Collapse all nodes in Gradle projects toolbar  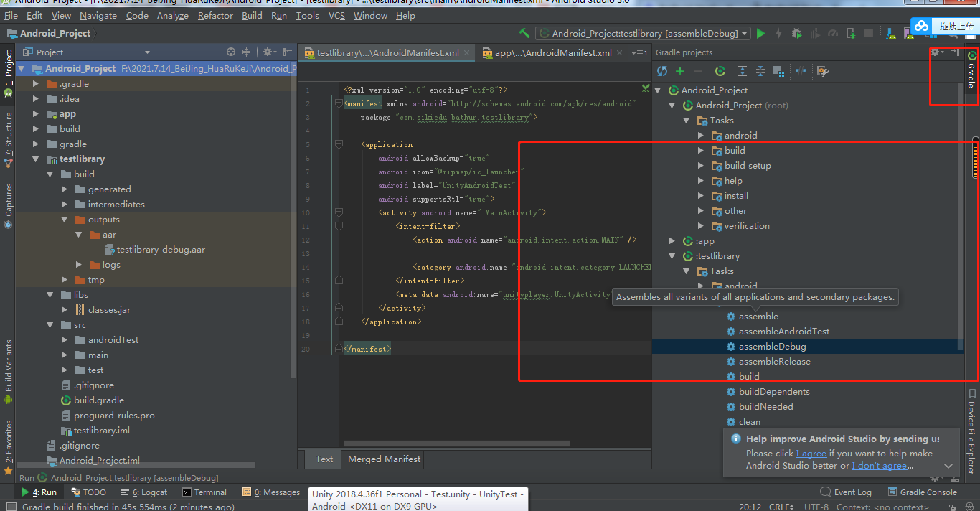click(760, 71)
